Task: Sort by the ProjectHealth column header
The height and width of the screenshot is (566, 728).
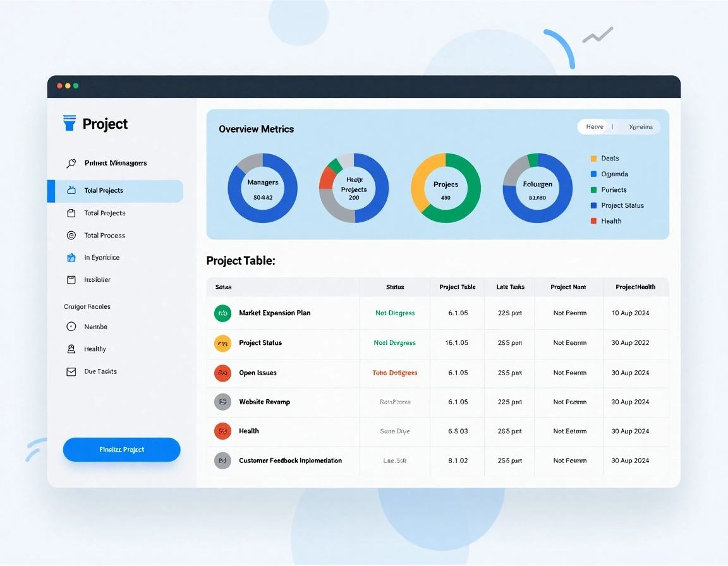Action: (x=635, y=287)
